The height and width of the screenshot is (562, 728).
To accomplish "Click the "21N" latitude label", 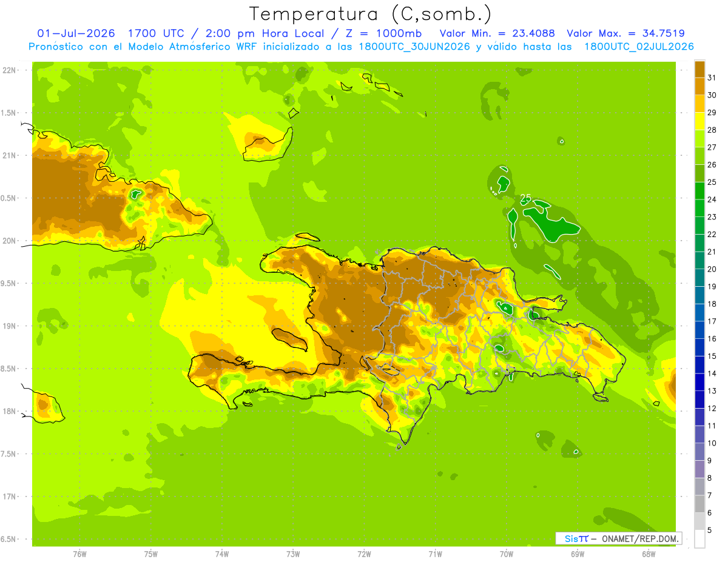I will [x=10, y=155].
